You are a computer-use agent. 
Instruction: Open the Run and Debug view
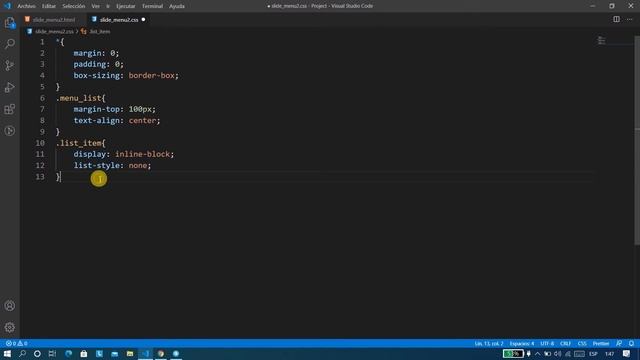point(10,87)
